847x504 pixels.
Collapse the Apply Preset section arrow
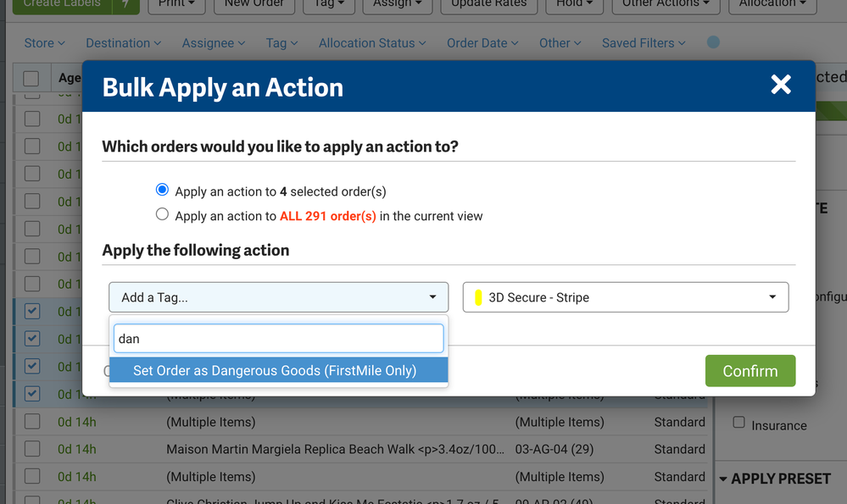pos(722,479)
